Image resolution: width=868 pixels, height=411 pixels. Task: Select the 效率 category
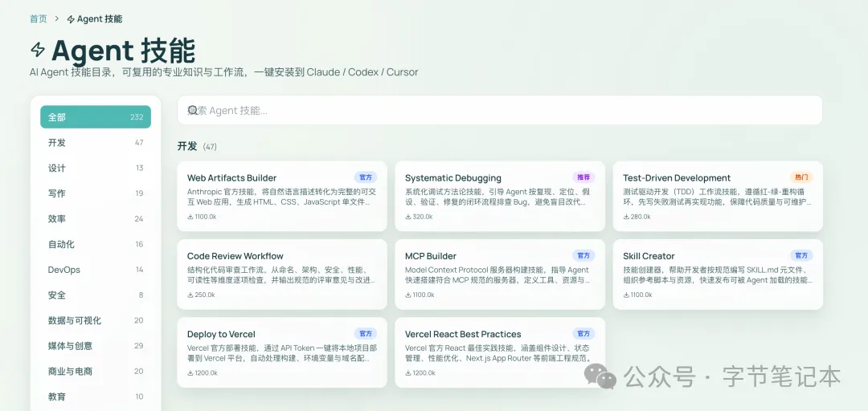(95, 218)
